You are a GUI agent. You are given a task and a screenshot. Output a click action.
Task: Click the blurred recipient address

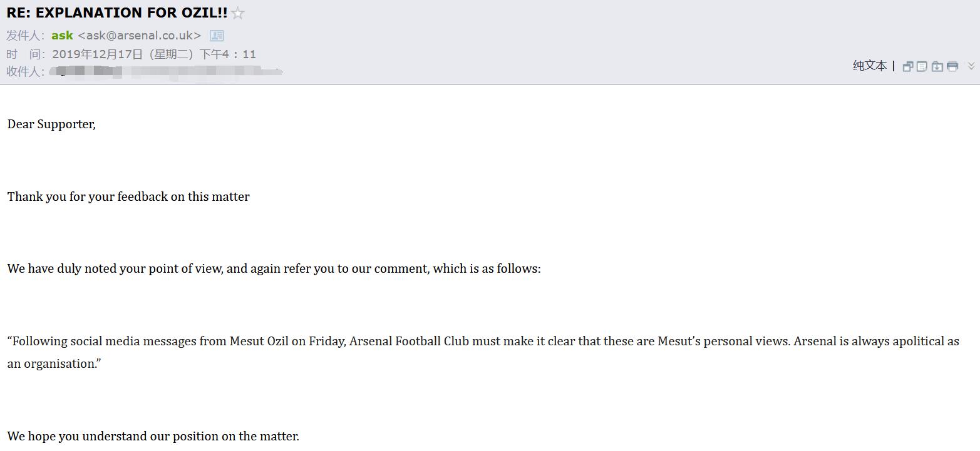[166, 72]
